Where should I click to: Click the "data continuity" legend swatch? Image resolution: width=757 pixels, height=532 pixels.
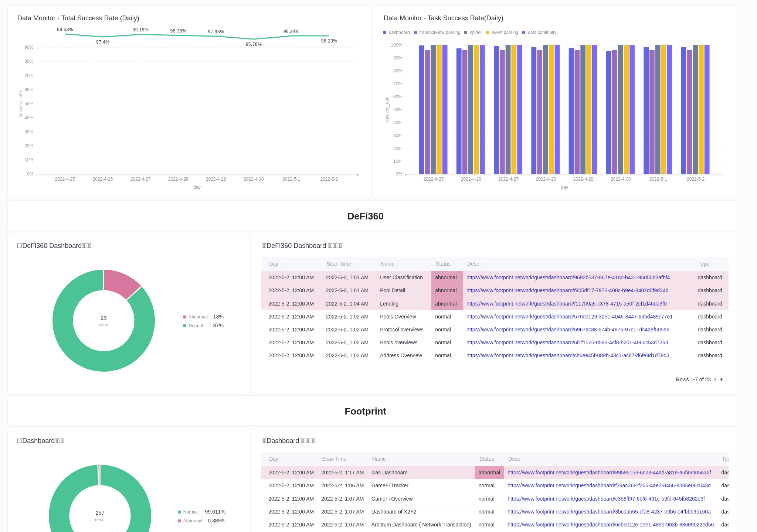(524, 33)
